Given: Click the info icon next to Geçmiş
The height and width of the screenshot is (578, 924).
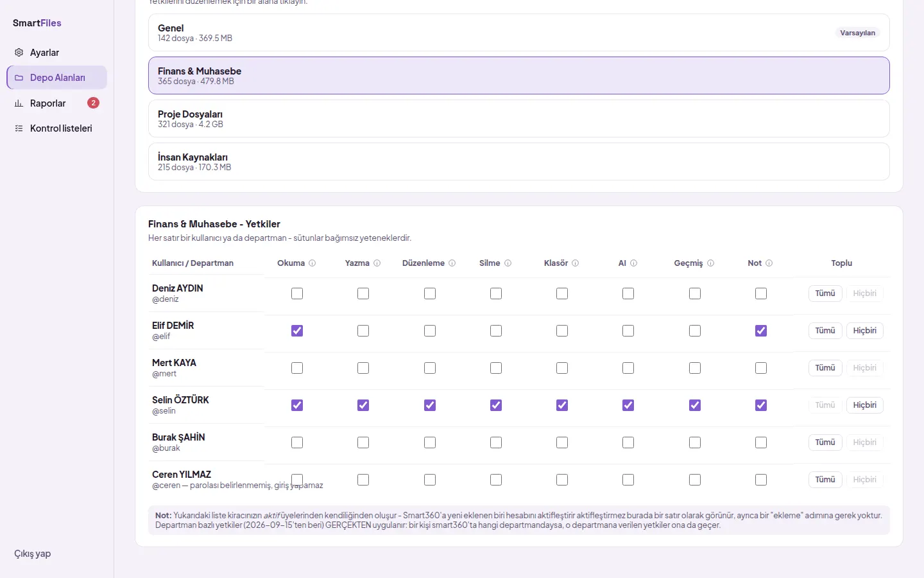Looking at the screenshot, I should coord(711,263).
